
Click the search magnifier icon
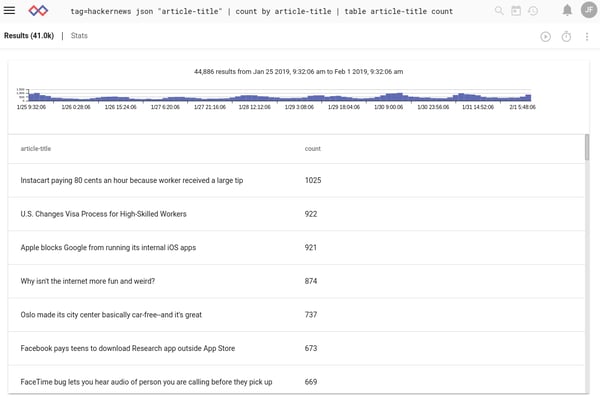(499, 10)
